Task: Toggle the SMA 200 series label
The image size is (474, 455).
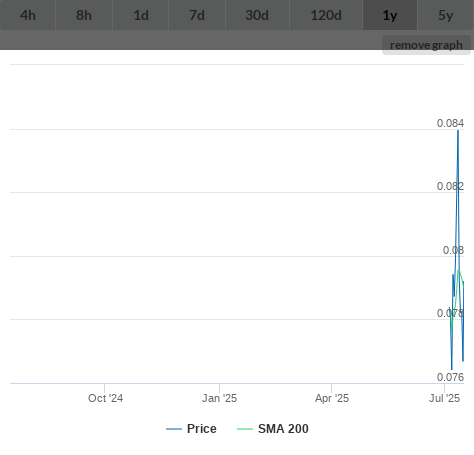Action: [283, 429]
